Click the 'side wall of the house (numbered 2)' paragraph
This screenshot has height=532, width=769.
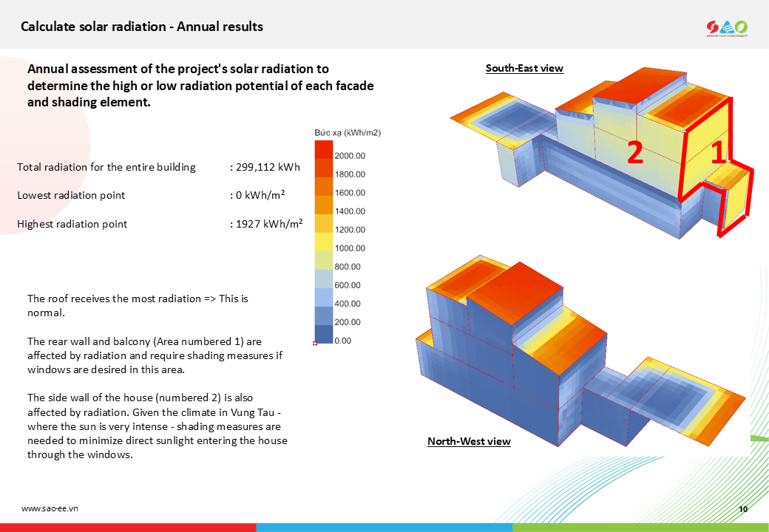click(157, 426)
